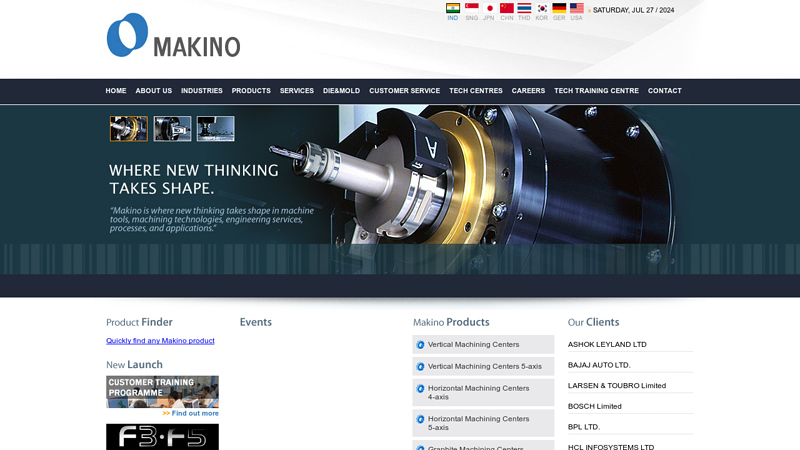Click the Events heading

[x=256, y=322]
